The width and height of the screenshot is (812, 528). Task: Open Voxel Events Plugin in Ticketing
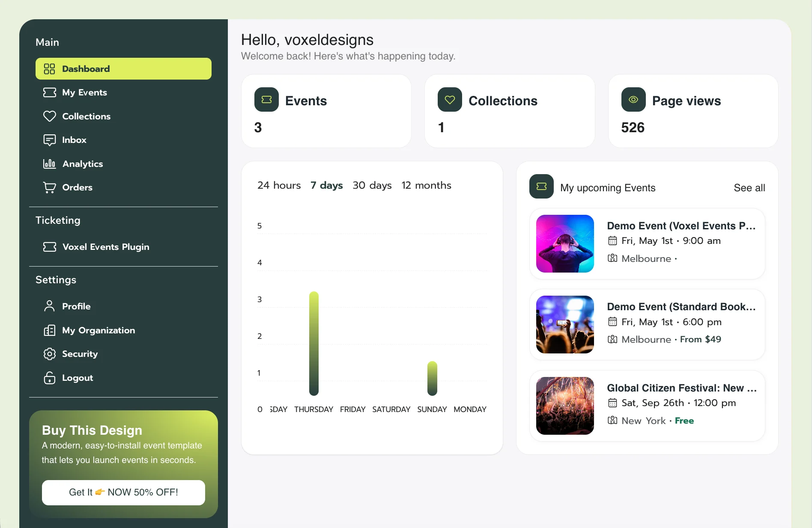[x=105, y=247]
